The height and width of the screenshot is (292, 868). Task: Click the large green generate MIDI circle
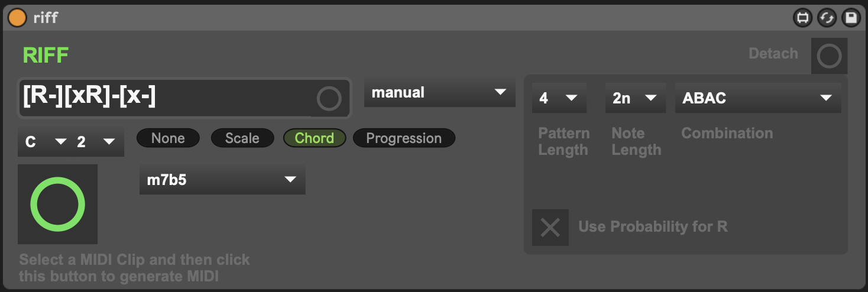coord(57,204)
